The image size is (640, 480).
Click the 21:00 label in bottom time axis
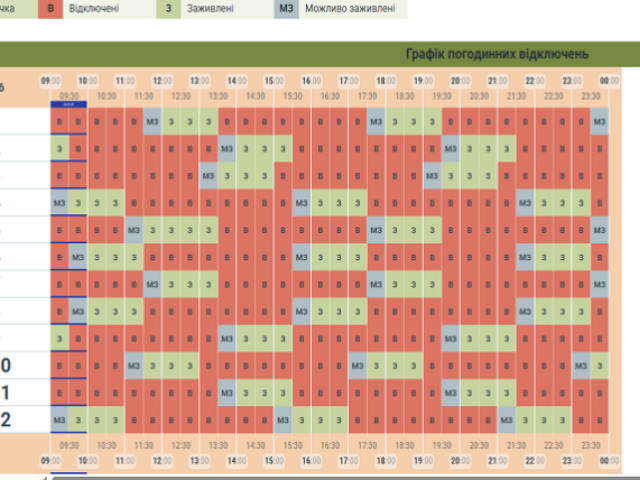(x=497, y=462)
